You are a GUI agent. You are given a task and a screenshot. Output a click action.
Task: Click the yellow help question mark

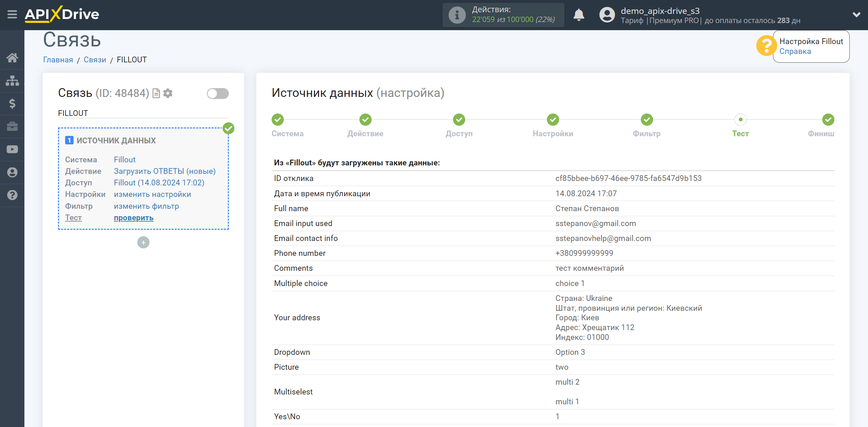[766, 46]
